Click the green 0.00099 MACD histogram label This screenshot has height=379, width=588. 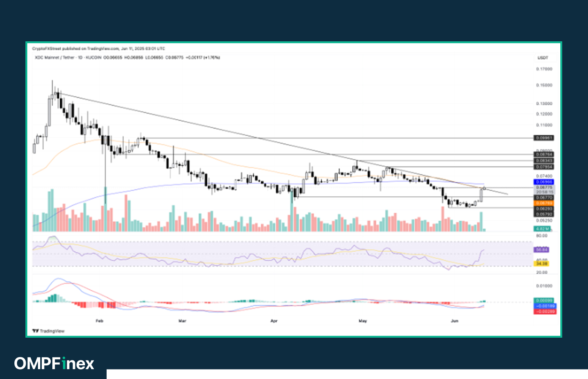544,300
